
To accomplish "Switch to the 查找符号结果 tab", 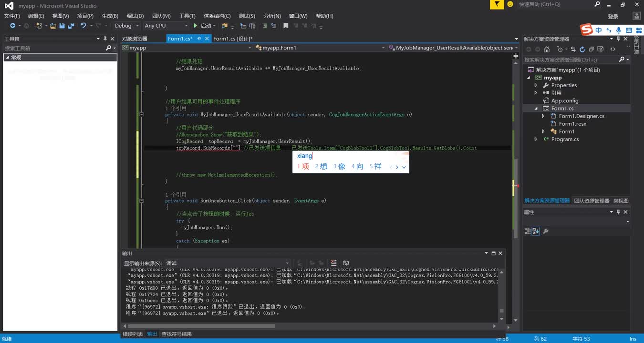I will click(x=177, y=334).
